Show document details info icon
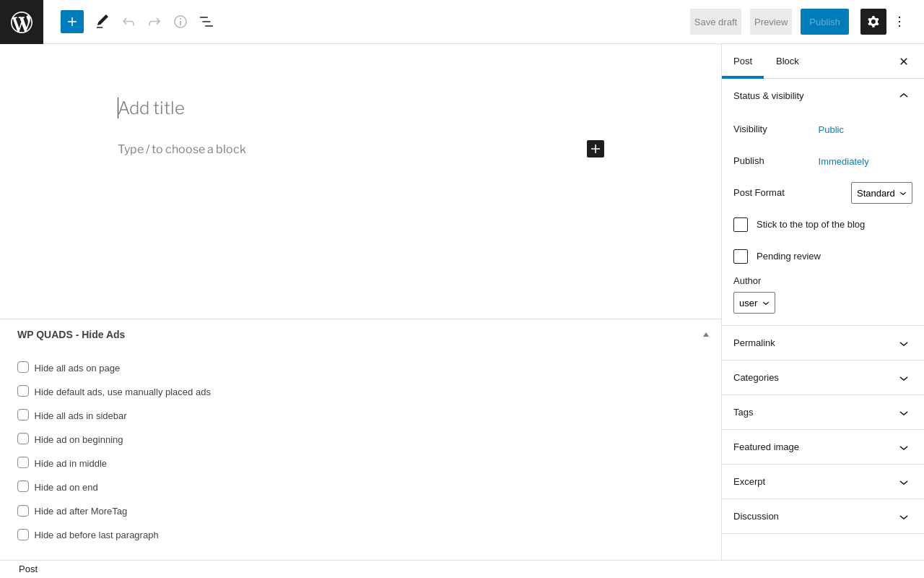The image size is (924, 578). coord(180,22)
